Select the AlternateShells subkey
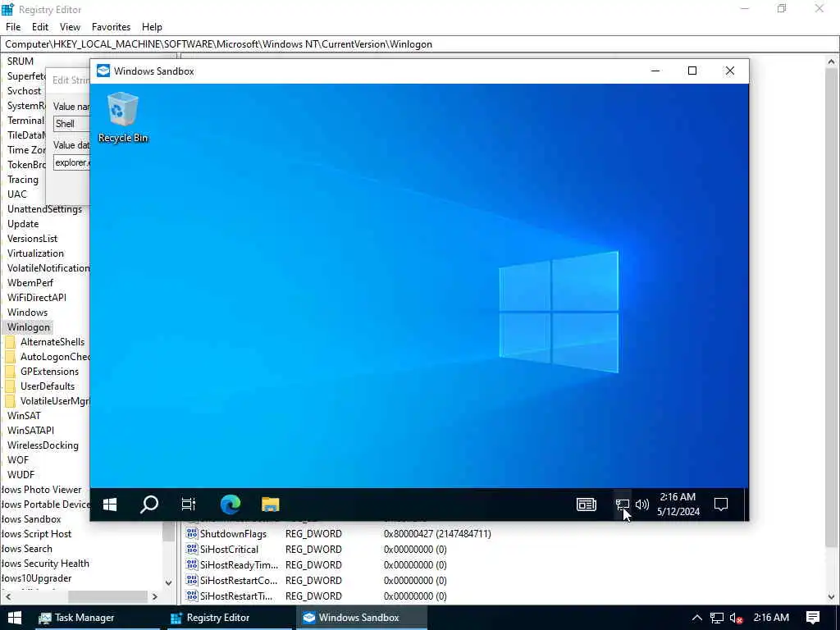This screenshot has width=840, height=630. point(52,342)
